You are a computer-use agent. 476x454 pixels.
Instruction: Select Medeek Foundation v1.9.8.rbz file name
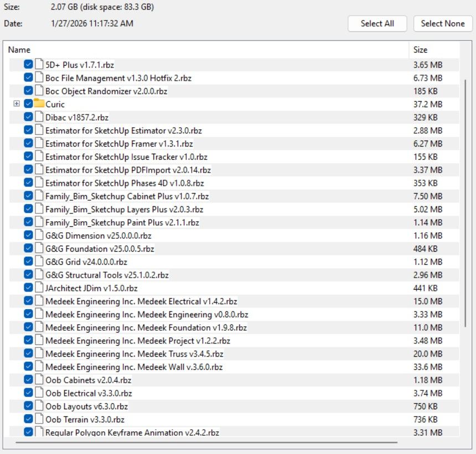click(x=146, y=327)
